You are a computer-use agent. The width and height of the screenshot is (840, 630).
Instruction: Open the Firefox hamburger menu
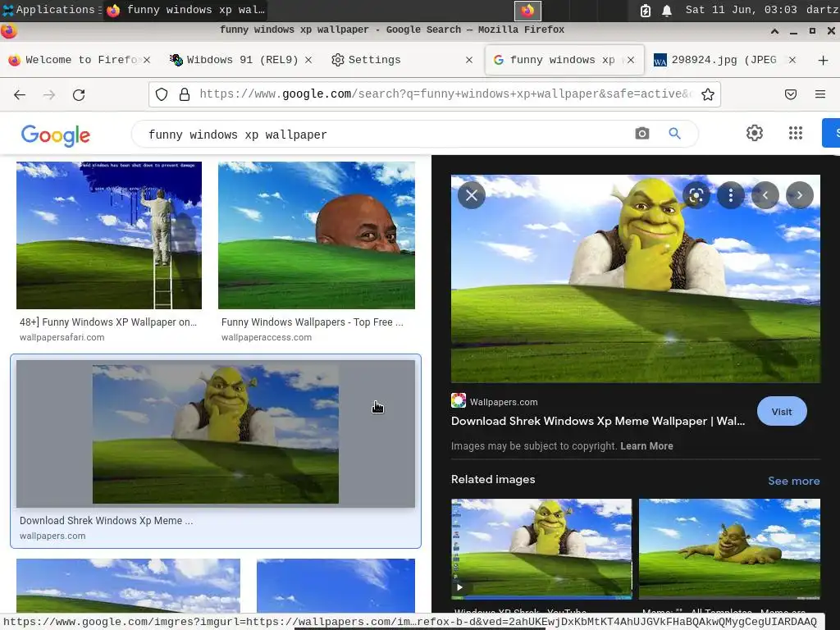820,95
